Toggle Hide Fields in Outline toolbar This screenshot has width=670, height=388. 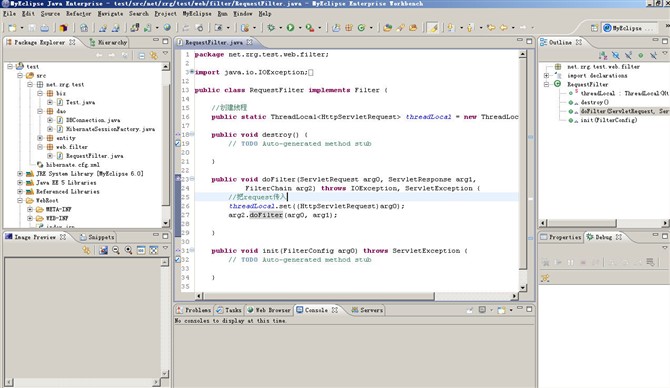616,56
